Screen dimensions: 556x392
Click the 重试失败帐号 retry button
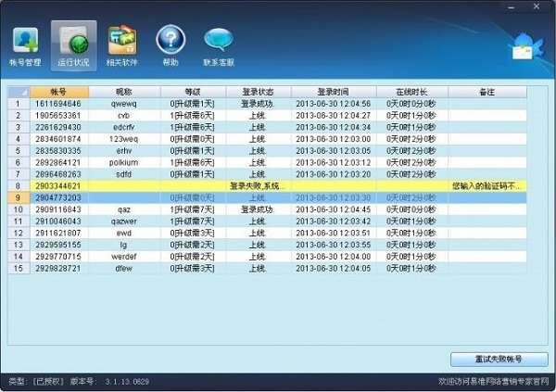pos(499,359)
